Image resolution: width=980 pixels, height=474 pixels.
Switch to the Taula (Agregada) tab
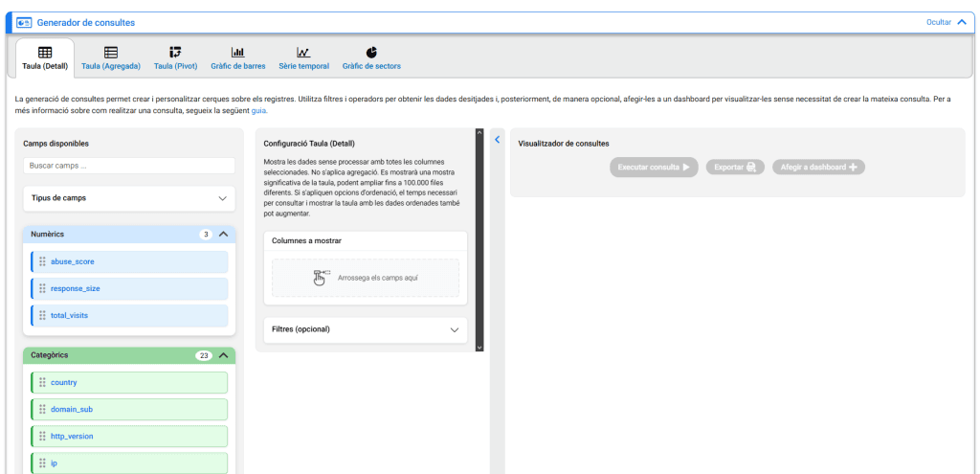(x=111, y=57)
